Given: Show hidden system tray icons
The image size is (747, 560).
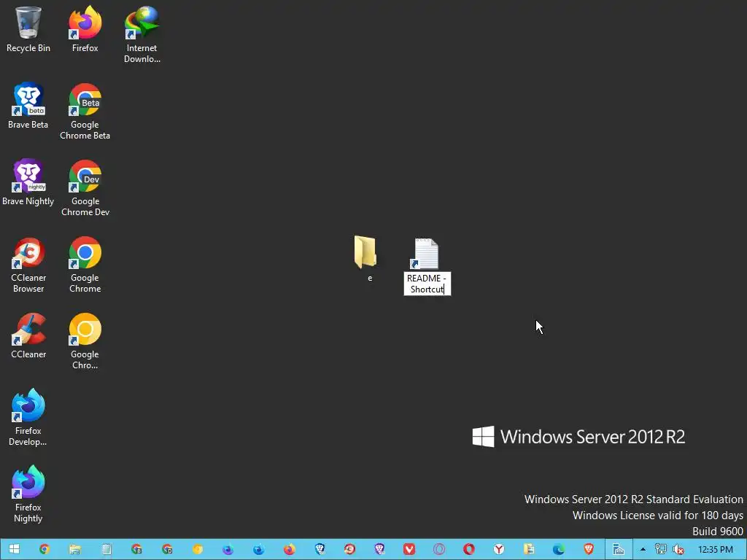Looking at the screenshot, I should (643, 550).
